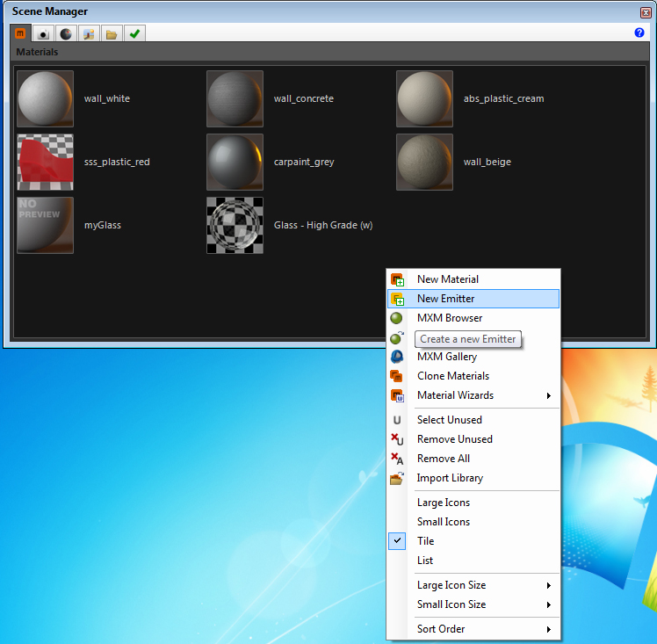Image resolution: width=657 pixels, height=644 pixels.
Task: Click the abs_plastic_cream label text
Action: (503, 99)
